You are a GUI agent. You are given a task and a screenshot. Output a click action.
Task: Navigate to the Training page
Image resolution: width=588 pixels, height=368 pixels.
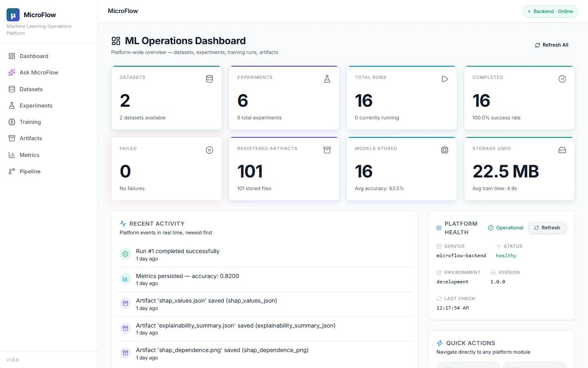coord(49,122)
